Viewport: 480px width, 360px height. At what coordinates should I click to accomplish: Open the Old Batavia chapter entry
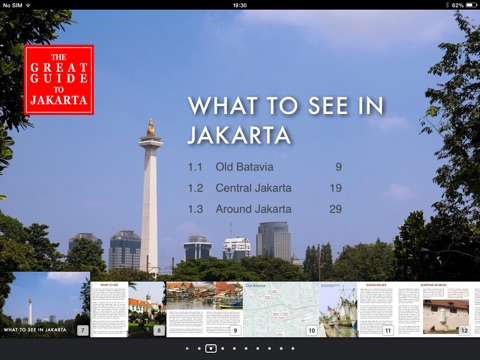coord(265,167)
